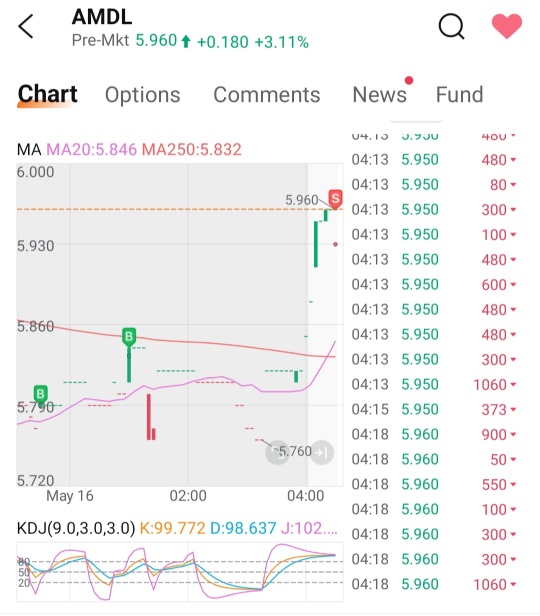The width and height of the screenshot is (540, 616).
Task: Click the red S sell marker
Action: [335, 198]
